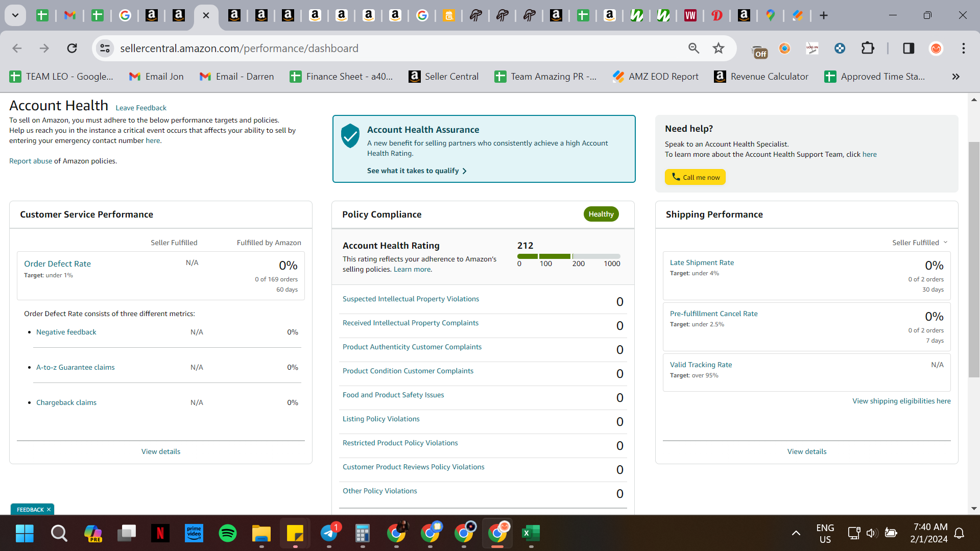Viewport: 980px width, 551px height.
Task: Open the Chrome three-dot menu
Action: 964,49
